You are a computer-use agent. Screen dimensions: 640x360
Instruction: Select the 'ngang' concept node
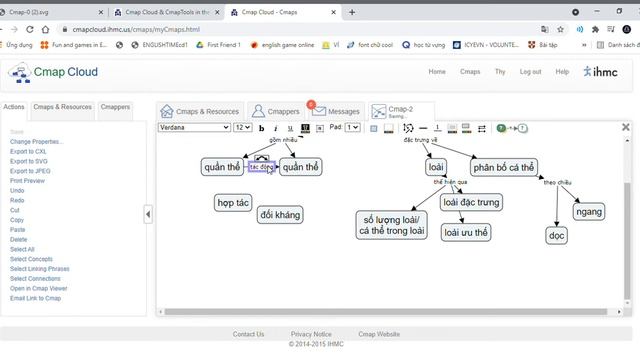coord(589,212)
